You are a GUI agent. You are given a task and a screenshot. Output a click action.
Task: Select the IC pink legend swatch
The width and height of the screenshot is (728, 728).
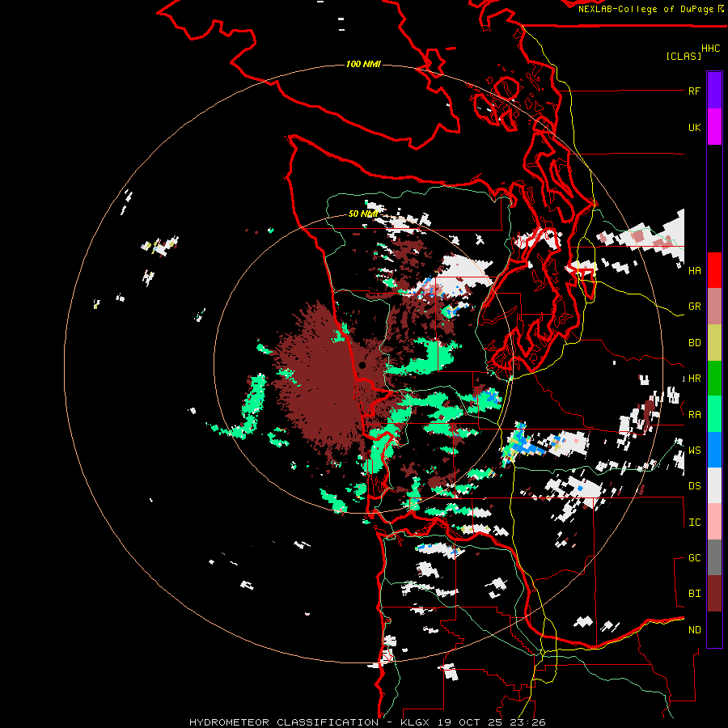pos(714,522)
